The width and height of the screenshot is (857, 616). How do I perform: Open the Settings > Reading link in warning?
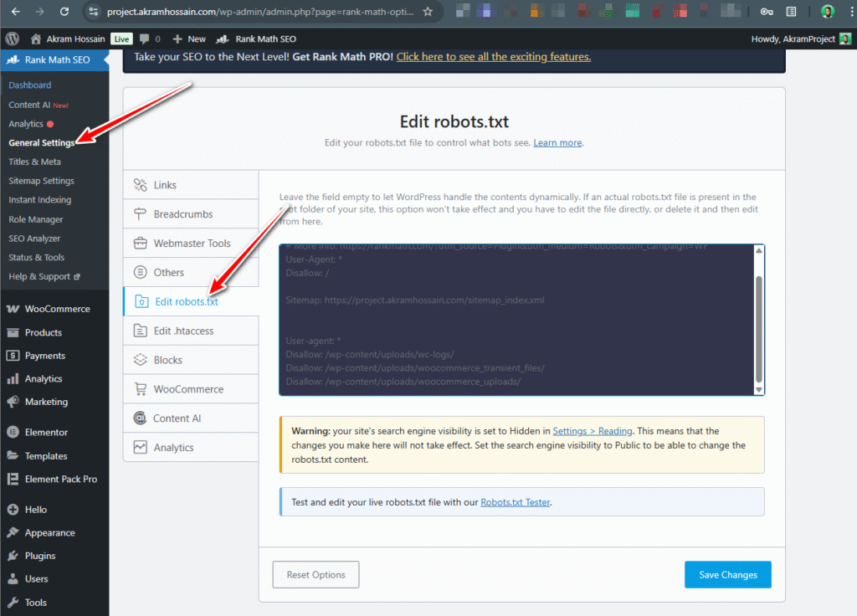[x=593, y=431]
